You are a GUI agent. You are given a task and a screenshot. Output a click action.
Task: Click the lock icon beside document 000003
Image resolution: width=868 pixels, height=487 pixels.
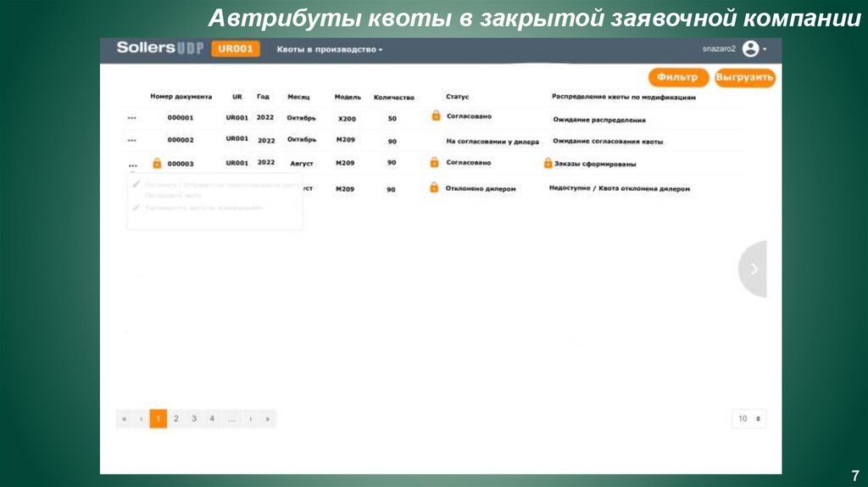(157, 164)
